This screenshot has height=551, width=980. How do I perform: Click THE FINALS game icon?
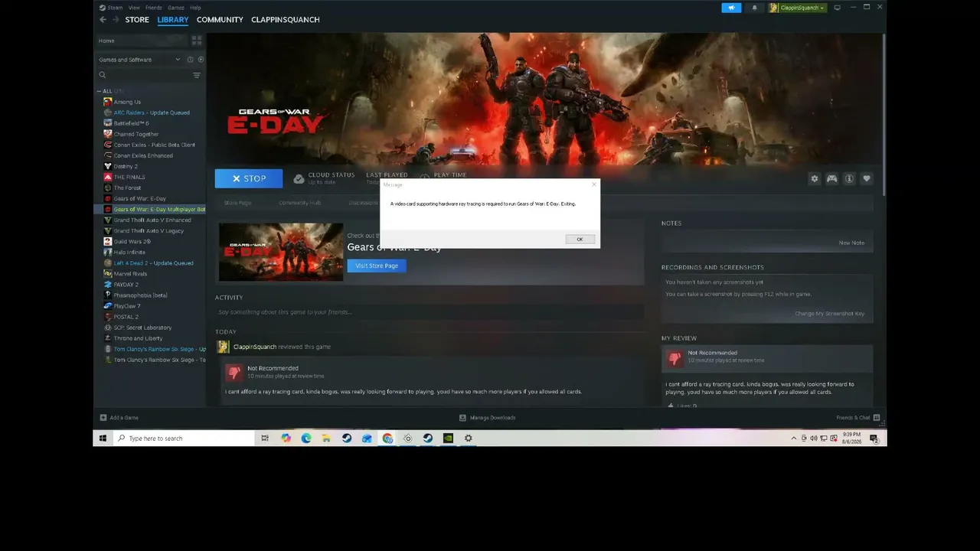click(108, 177)
